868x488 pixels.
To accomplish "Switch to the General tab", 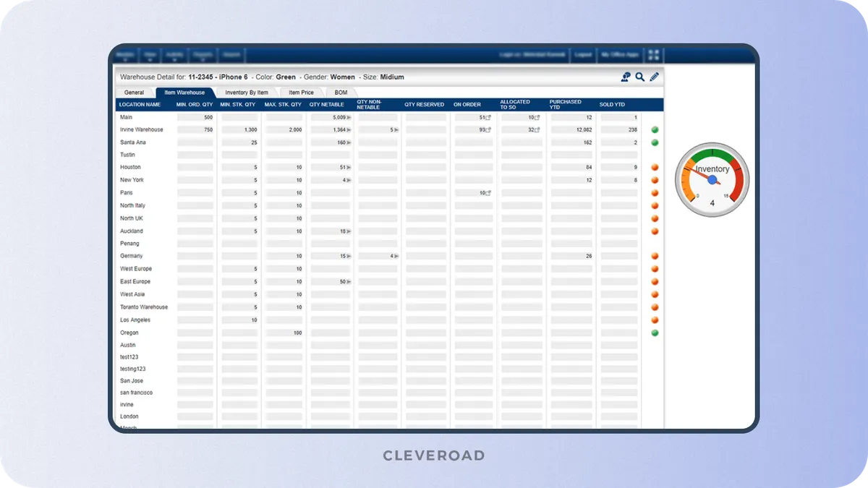I will coord(135,93).
